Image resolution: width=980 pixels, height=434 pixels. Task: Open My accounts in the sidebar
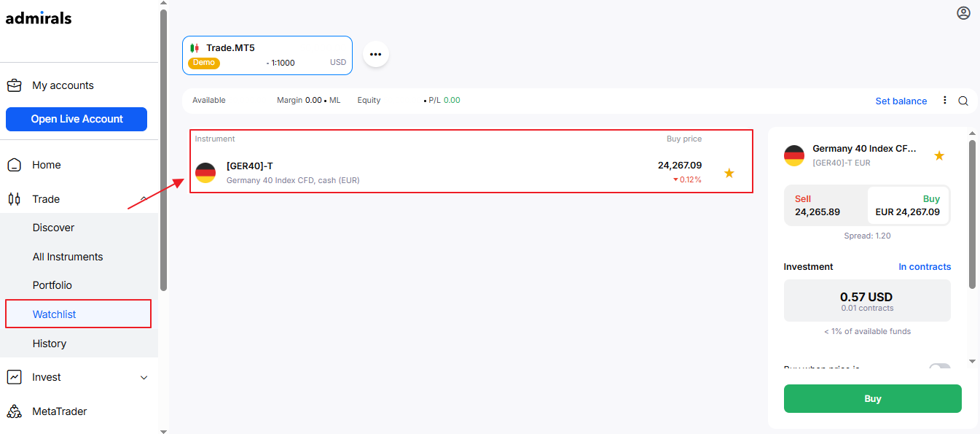coord(63,85)
